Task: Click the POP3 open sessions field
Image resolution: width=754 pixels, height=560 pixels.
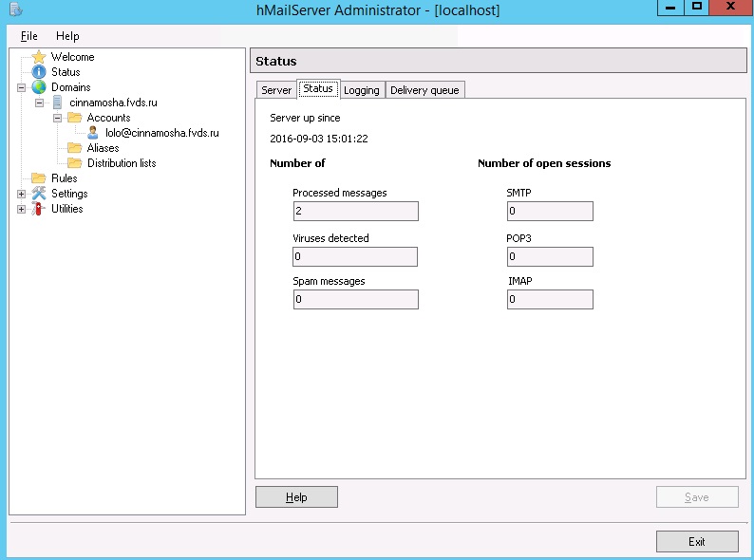Action: pyautogui.click(x=550, y=256)
